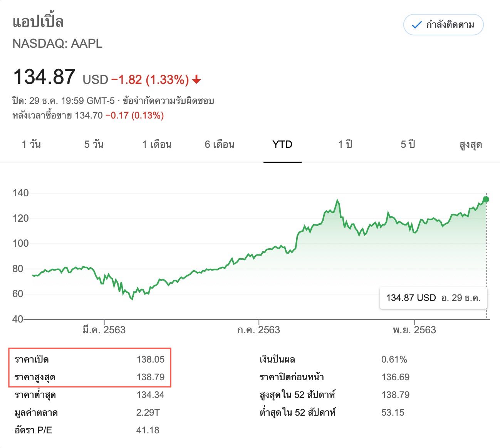Select the สูงสุด max range tab

coord(471,145)
